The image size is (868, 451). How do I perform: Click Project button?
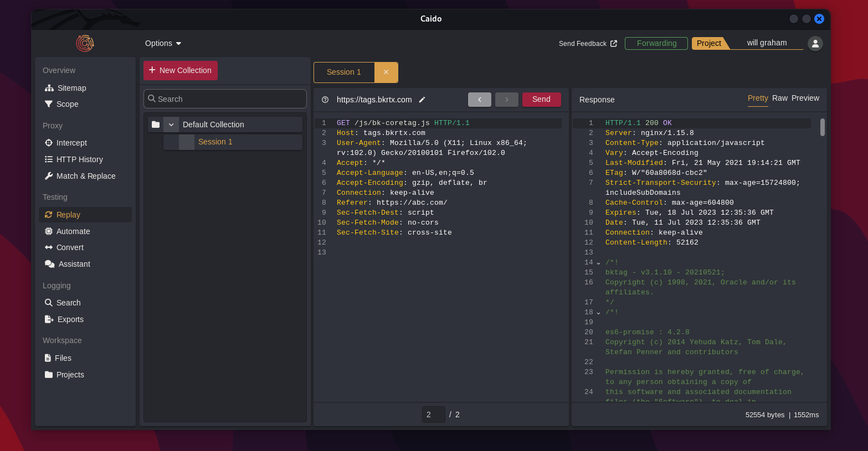pos(709,43)
